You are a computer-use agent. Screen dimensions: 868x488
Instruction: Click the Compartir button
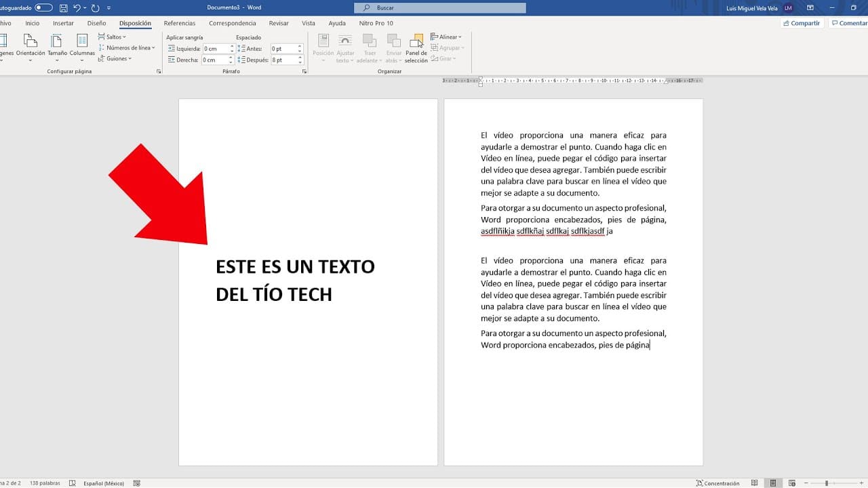(x=801, y=22)
